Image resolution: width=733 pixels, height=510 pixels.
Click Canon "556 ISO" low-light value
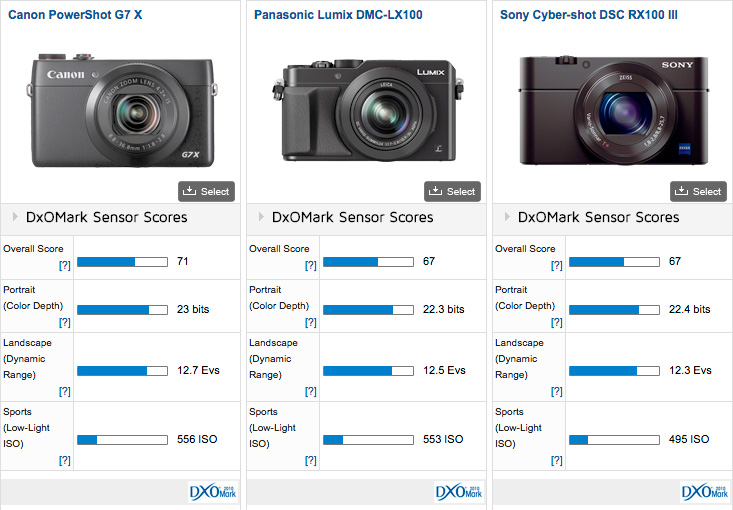pyautogui.click(x=197, y=439)
